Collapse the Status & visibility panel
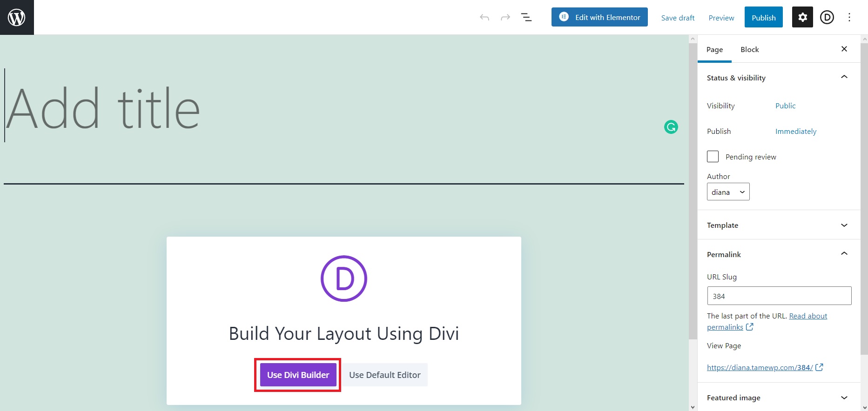The image size is (868, 411). coord(779,78)
